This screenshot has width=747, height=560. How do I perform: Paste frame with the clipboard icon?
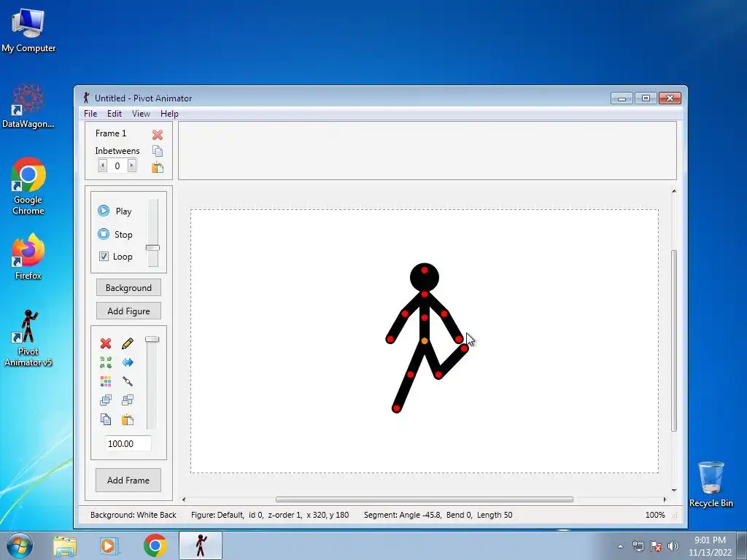pos(158,167)
